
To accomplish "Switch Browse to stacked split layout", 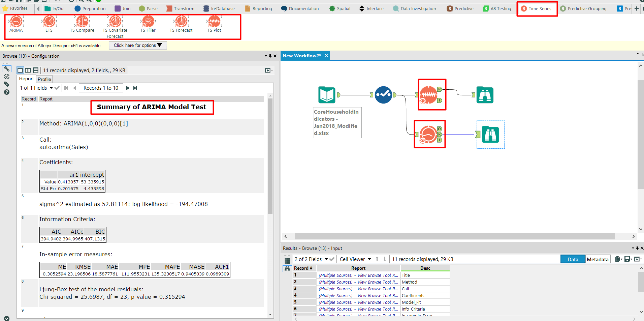I will click(36, 70).
